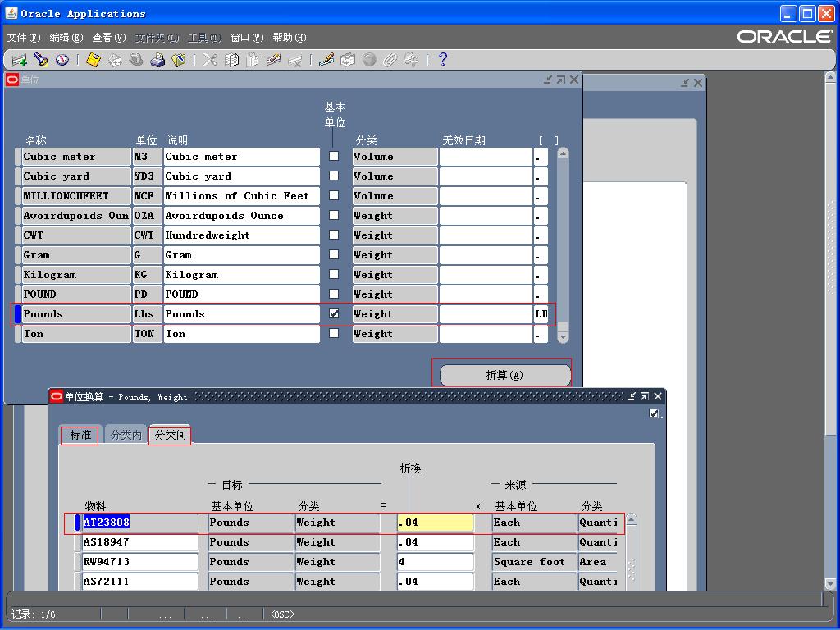Toggle base unit checkbox for Avoirdupoids Ounce
The width and height of the screenshot is (840, 630).
coord(334,215)
